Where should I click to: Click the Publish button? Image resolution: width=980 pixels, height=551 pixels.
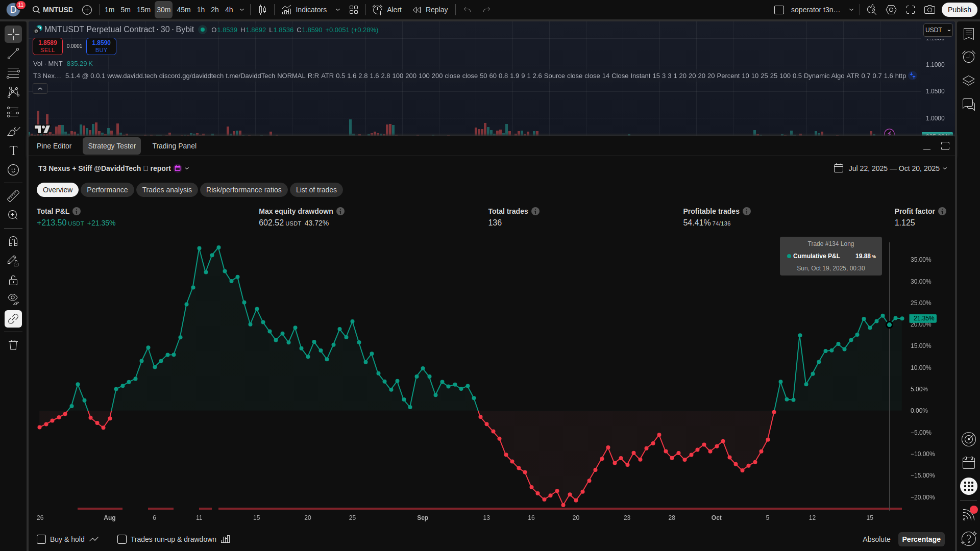click(959, 10)
